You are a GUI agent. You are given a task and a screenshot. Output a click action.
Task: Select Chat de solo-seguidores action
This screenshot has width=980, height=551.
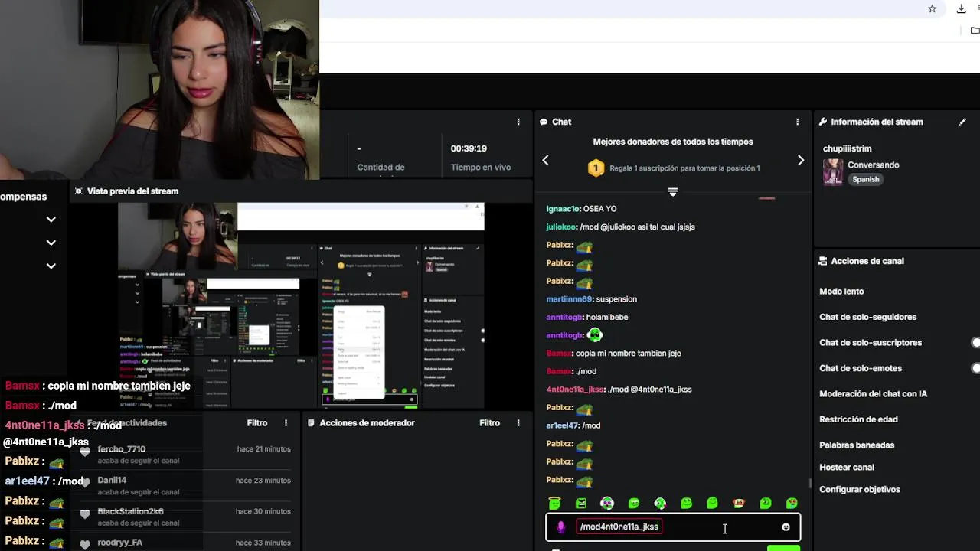coord(867,317)
